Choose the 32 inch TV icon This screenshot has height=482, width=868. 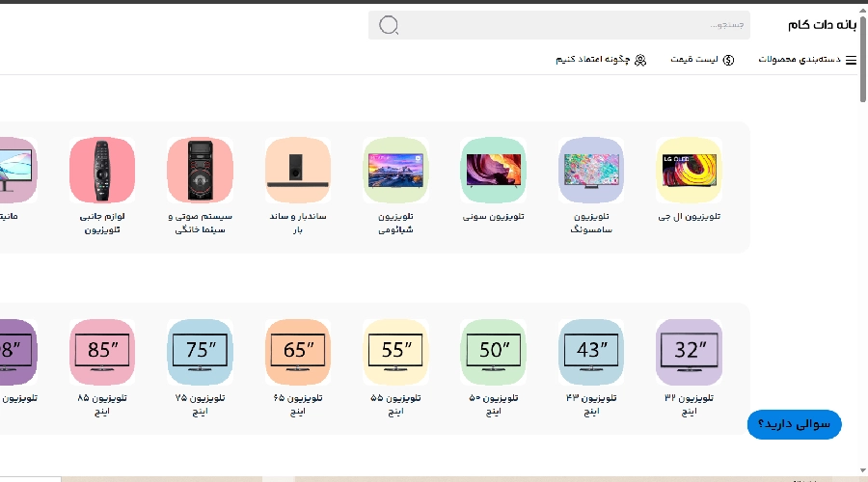(690, 352)
